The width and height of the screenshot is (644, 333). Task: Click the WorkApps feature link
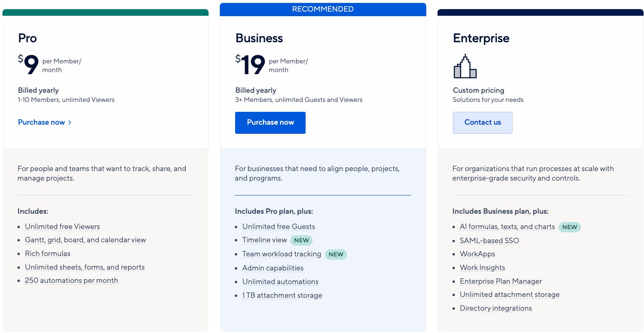pos(477,254)
